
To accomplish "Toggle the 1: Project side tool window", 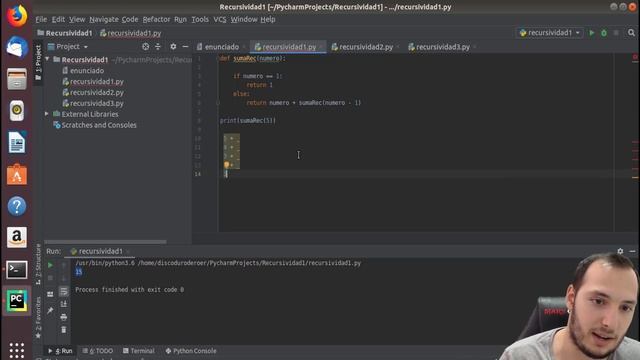I will click(38, 62).
